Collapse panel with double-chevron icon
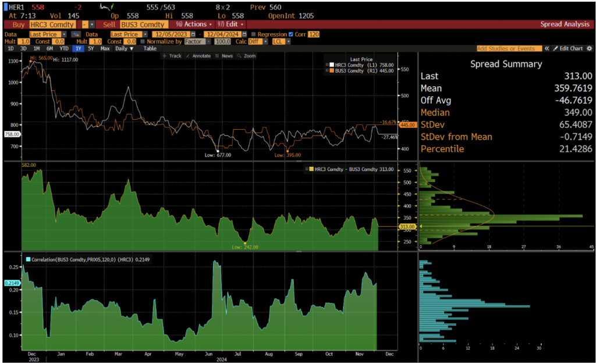This screenshot has width=596, height=364. pos(547,49)
